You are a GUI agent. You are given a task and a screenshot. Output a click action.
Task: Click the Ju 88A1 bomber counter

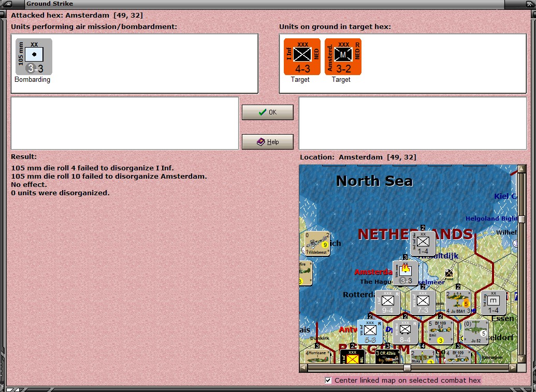(458, 303)
